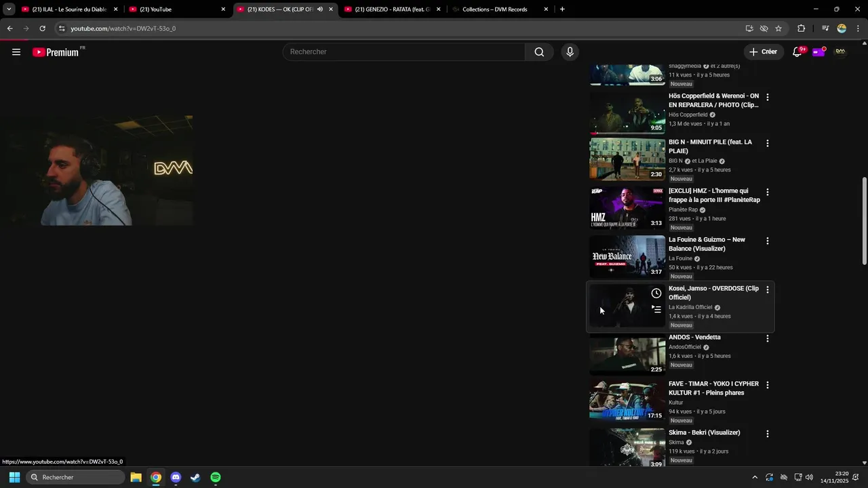This screenshot has width=868, height=488.
Task: Open Chrome three-dot menu
Action: [859, 28]
